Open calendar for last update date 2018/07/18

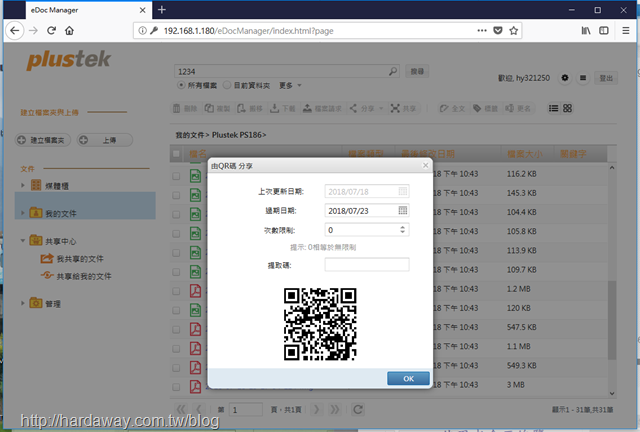[x=402, y=192]
